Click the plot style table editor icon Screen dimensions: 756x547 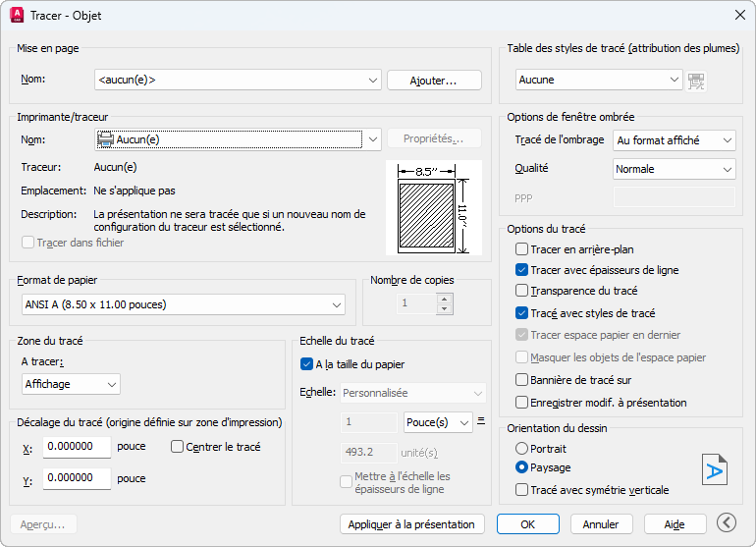tap(697, 81)
